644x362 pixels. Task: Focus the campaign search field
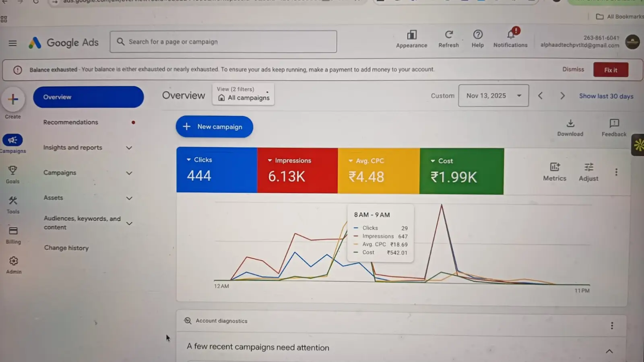point(223,42)
